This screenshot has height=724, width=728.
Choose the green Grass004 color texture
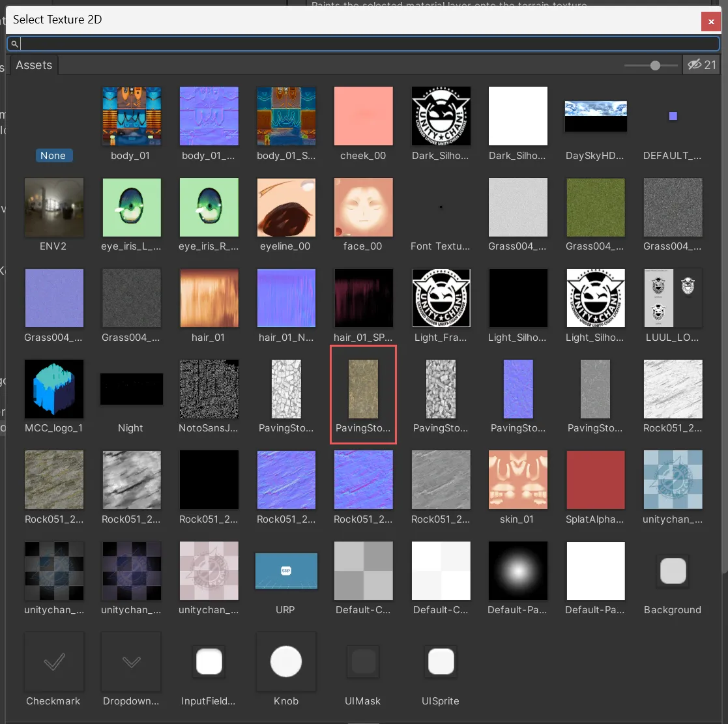click(x=596, y=207)
